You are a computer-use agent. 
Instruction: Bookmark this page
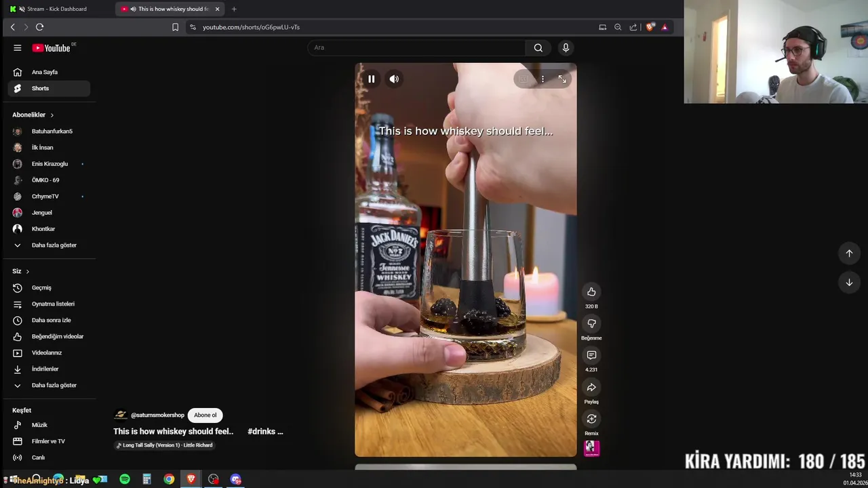coord(175,27)
